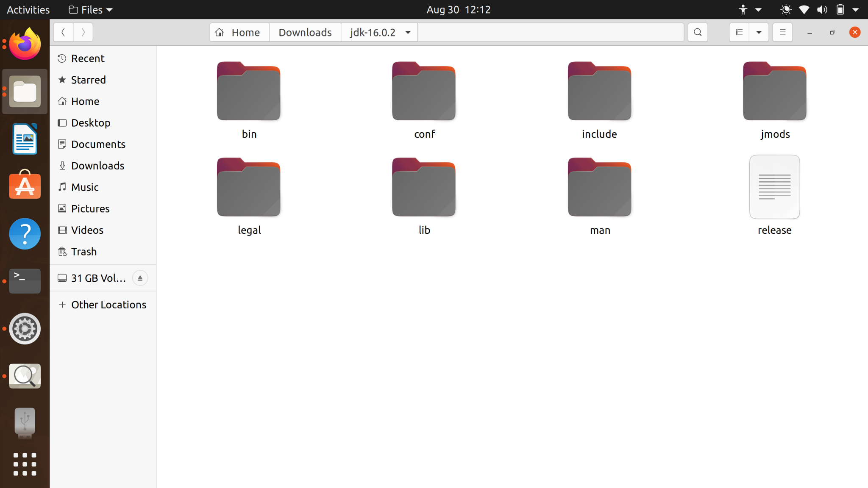Go back with the left arrow

[x=63, y=32]
